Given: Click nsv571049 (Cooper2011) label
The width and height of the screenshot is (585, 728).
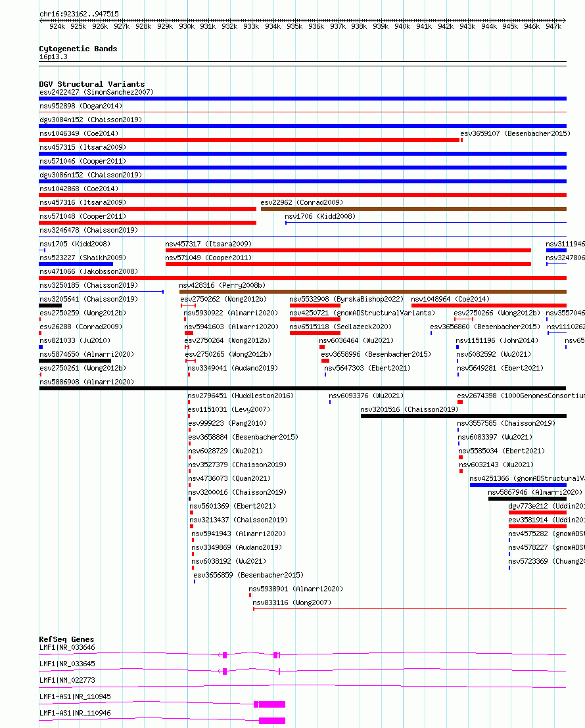Looking at the screenshot, I should point(208,258).
